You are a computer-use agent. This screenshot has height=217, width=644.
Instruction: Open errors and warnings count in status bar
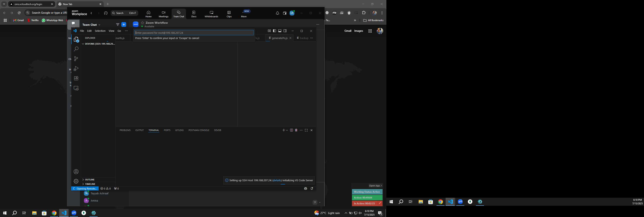click(x=105, y=188)
